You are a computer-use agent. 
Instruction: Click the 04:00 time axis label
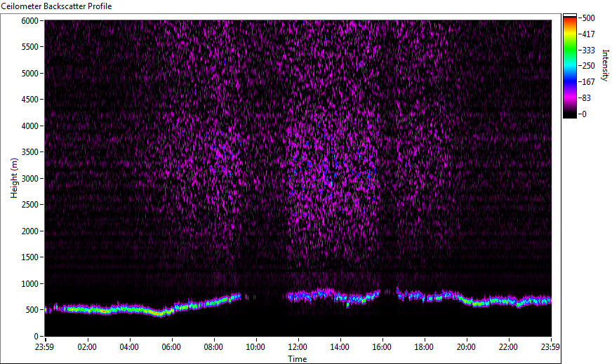[x=129, y=347]
